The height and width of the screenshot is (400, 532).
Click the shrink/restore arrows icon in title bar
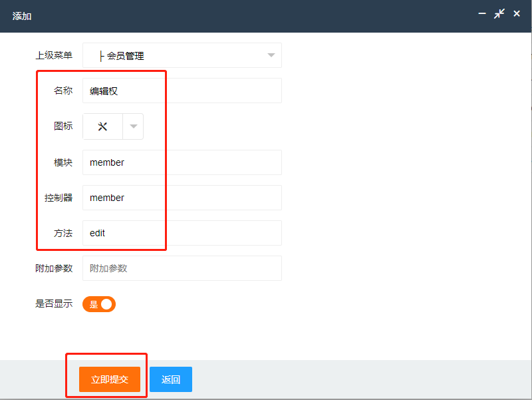click(499, 13)
